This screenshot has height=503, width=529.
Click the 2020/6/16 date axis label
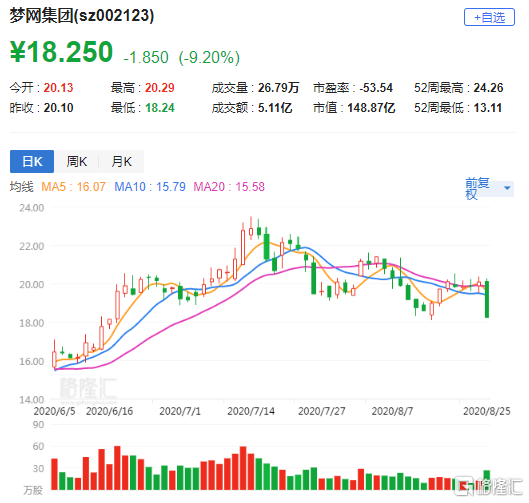[109, 411]
